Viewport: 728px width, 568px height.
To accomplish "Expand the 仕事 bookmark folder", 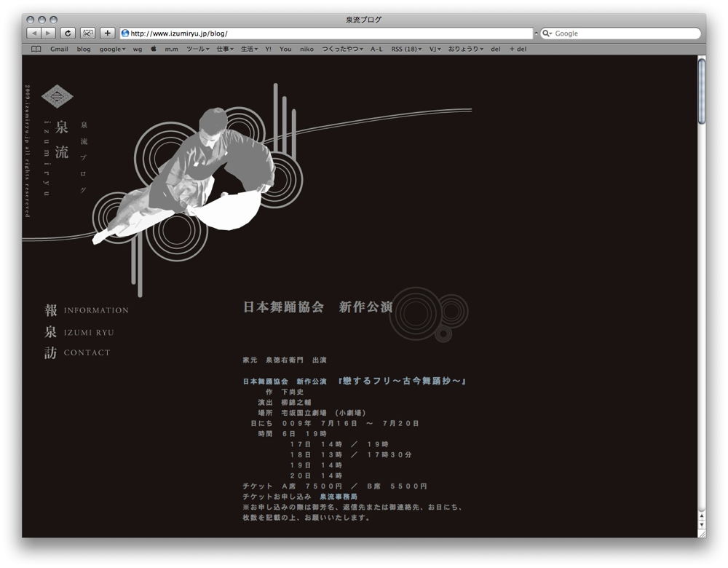I will pyautogui.click(x=225, y=50).
